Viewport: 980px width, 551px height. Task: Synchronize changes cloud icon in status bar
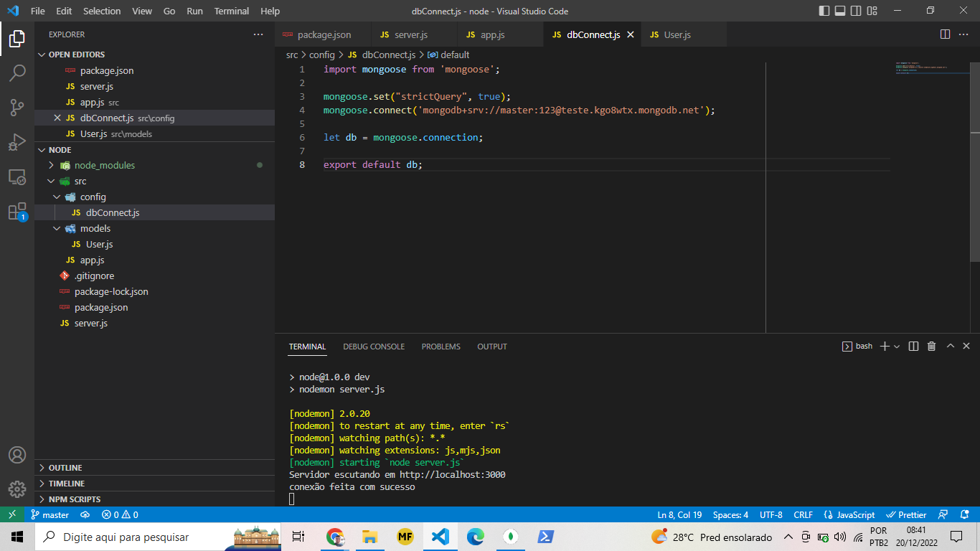pyautogui.click(x=85, y=514)
